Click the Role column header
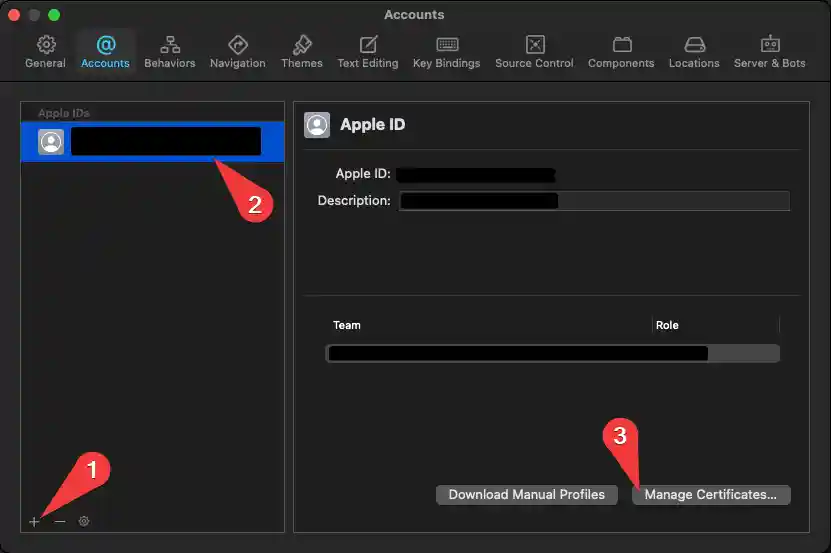Image resolution: width=831 pixels, height=553 pixels. click(x=667, y=325)
